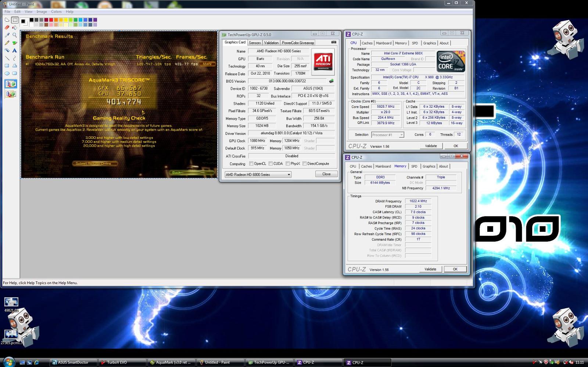Screen dimensions: 588x367
Task: Choose the Curve tool in Paint
Action: pos(15,58)
